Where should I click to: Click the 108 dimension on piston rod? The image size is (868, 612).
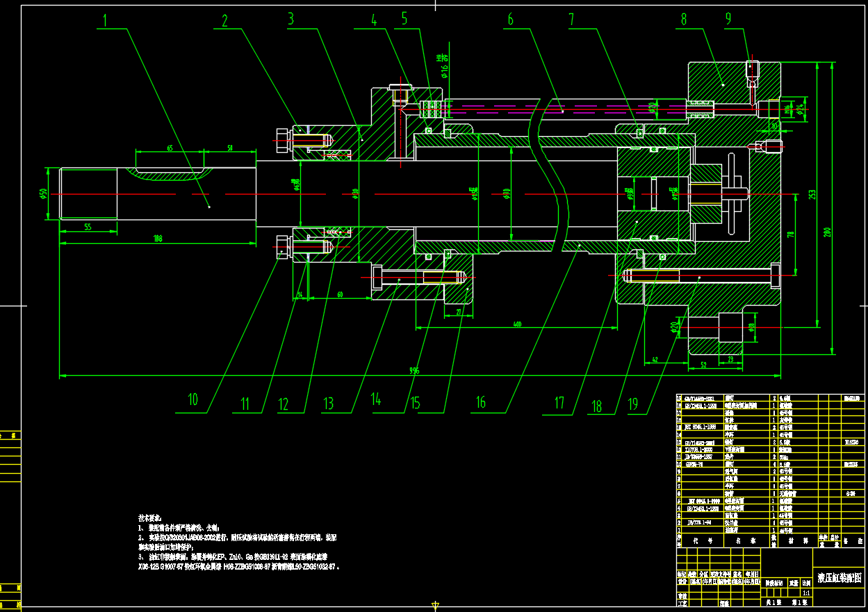coord(157,238)
